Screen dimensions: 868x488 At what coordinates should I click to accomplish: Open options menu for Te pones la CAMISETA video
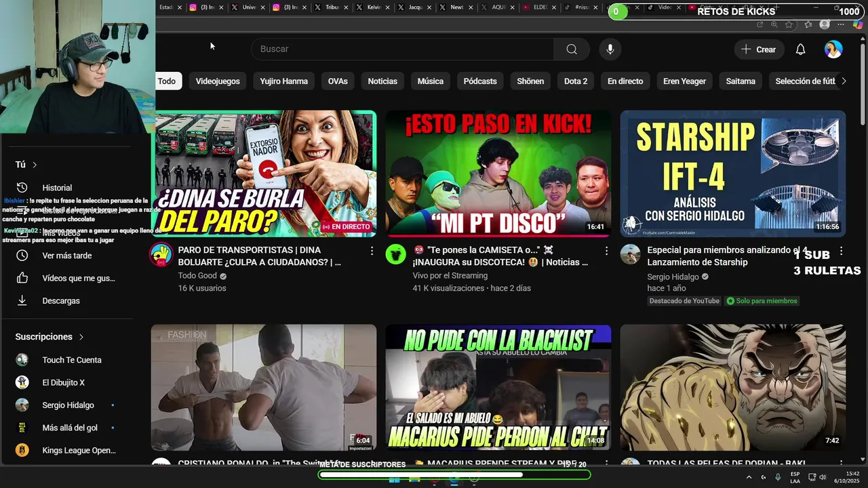coord(606,251)
